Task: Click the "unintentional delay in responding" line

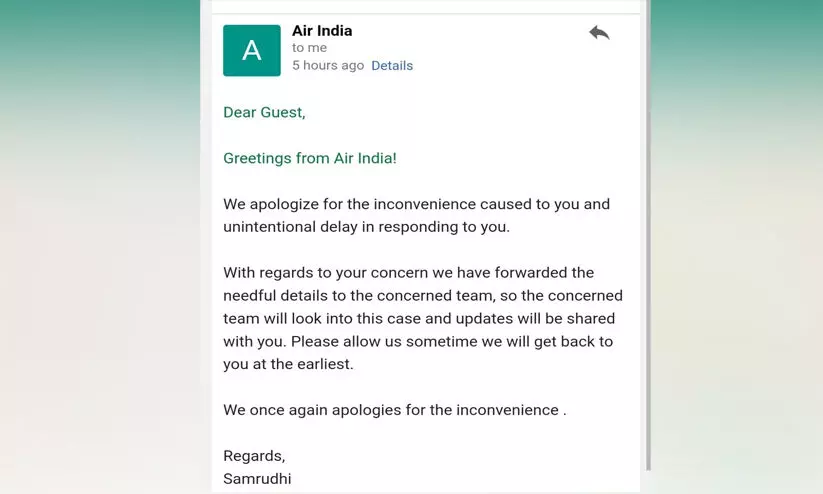Action: 366,226
